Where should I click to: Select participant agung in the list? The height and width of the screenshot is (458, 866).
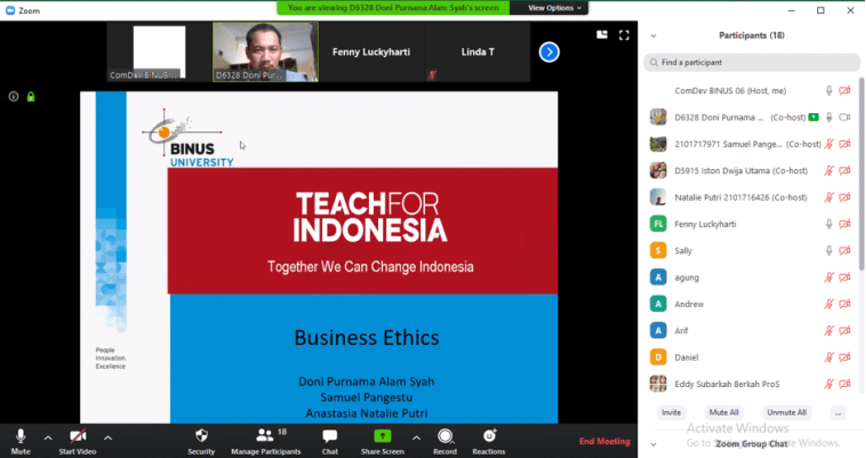tap(751, 277)
